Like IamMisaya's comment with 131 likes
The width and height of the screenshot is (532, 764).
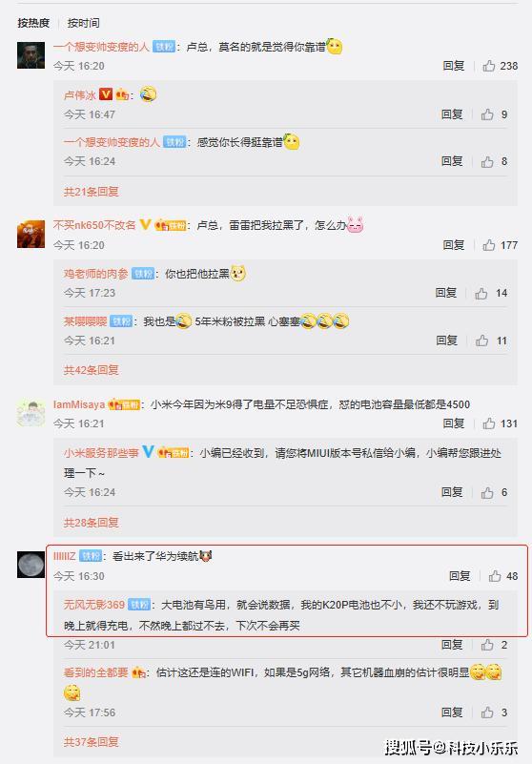(489, 423)
